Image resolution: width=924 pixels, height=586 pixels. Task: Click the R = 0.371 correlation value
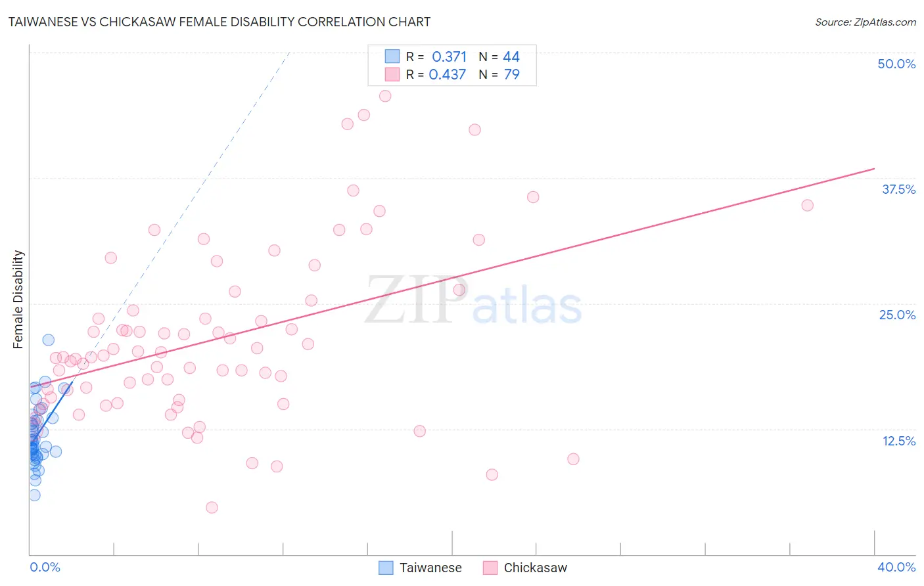[436, 56]
